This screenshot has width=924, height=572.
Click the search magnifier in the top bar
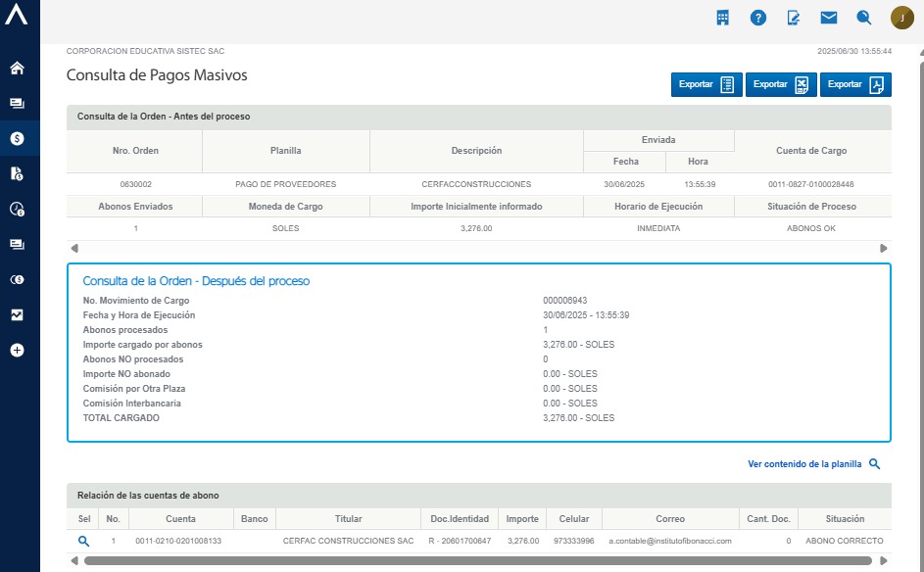point(864,18)
